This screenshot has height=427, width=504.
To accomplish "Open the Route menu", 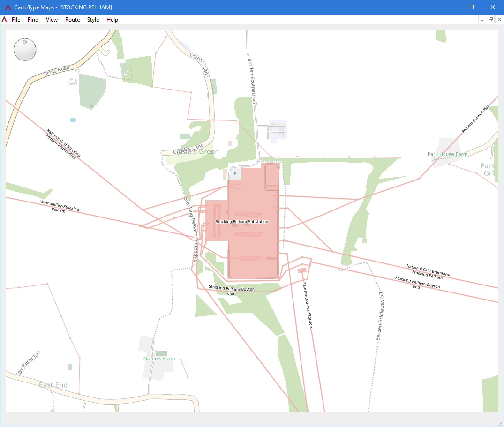I will 72,20.
